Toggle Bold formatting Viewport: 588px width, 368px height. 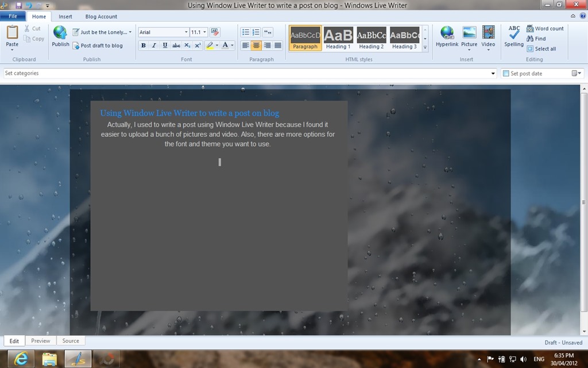tap(143, 45)
